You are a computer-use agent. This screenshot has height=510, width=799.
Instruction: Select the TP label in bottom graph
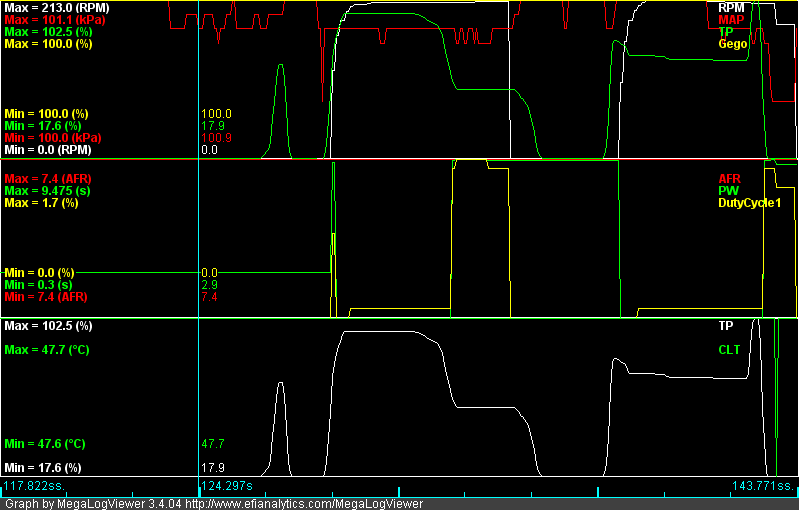[726, 326]
